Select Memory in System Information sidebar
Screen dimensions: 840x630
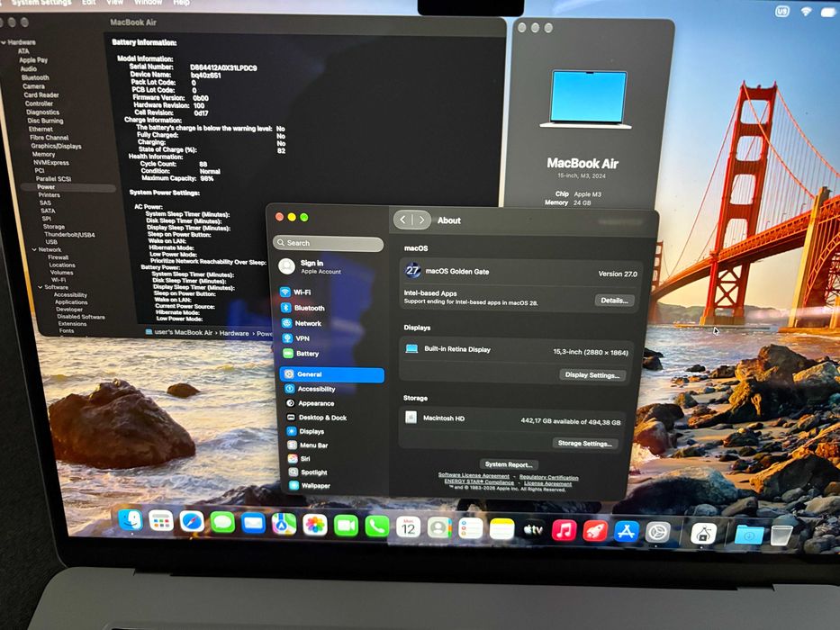(43, 154)
